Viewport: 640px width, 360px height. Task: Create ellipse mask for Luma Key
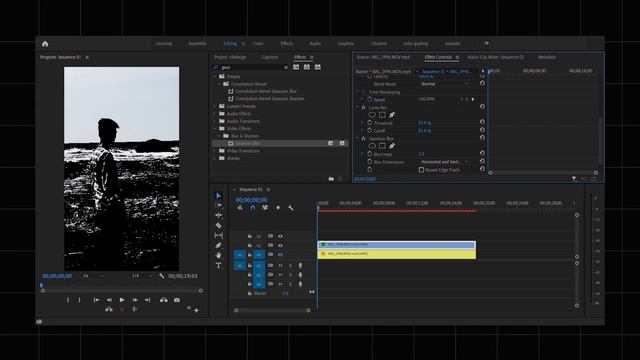coord(372,115)
